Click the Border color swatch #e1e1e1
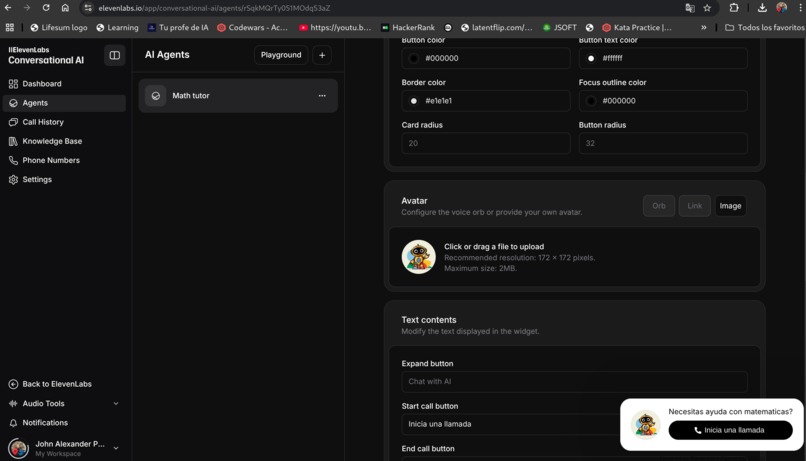 tap(413, 101)
